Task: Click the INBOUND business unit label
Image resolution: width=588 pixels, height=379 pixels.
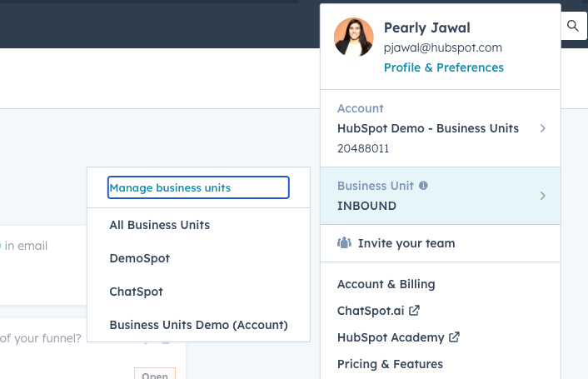Action: tap(366, 206)
